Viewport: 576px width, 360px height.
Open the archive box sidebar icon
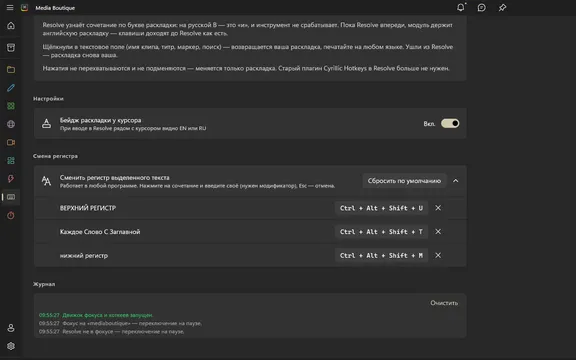coord(11,47)
